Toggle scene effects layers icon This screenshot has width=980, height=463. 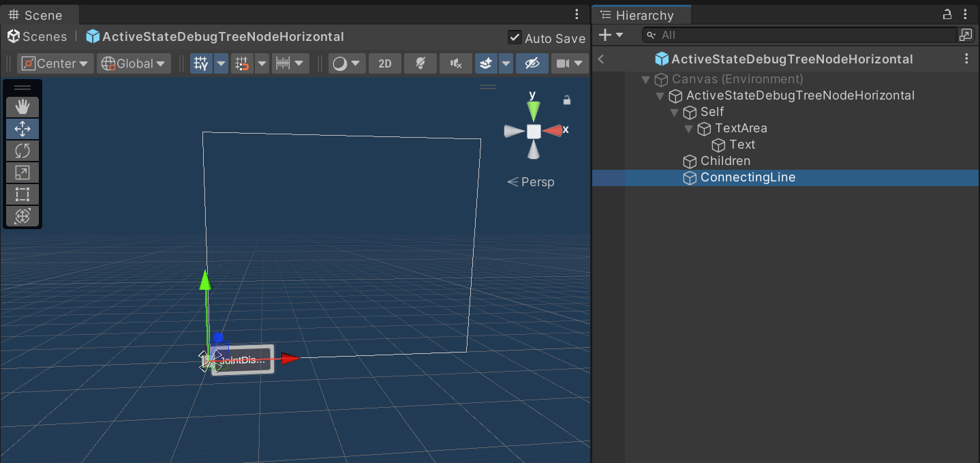tap(486, 63)
